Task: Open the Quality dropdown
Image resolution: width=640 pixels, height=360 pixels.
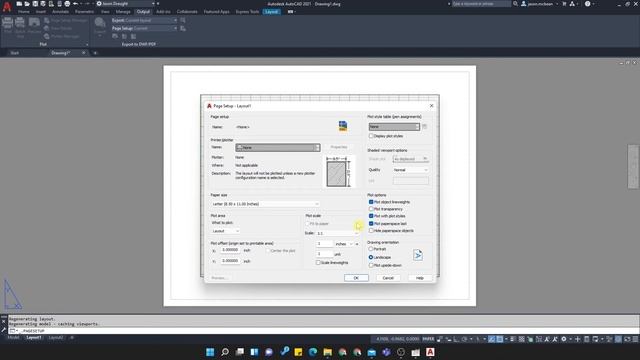Action: tap(411, 170)
